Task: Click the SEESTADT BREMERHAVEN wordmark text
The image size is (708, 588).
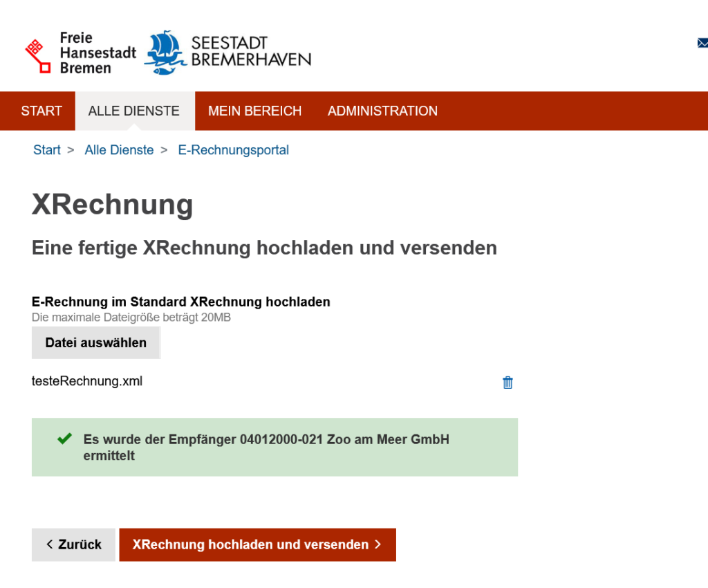Action: coord(251,51)
